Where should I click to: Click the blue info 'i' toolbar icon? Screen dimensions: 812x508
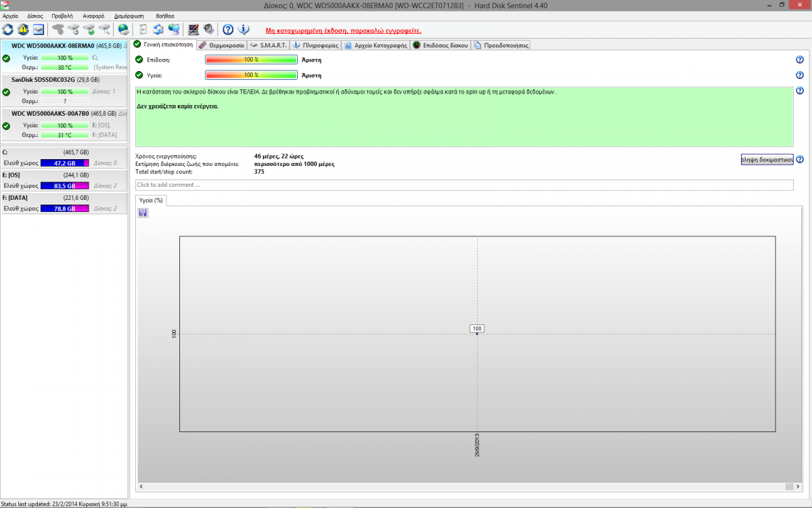(244, 29)
